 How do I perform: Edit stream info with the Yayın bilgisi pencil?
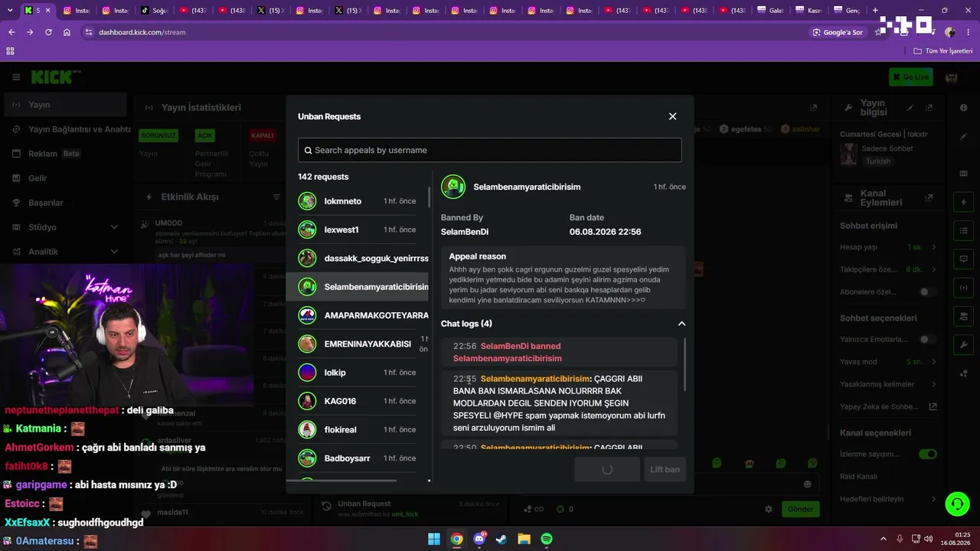tap(910, 108)
